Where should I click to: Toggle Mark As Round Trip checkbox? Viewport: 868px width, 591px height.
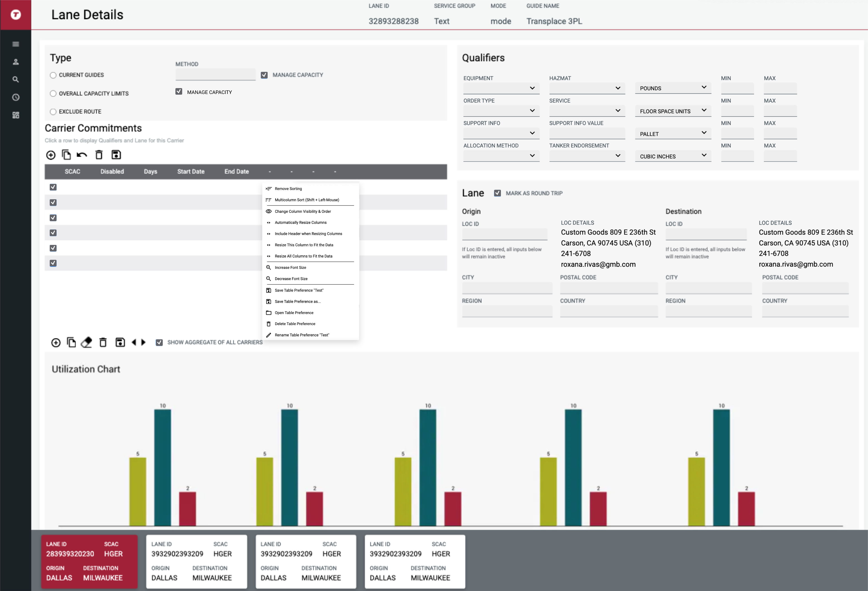[x=497, y=193]
